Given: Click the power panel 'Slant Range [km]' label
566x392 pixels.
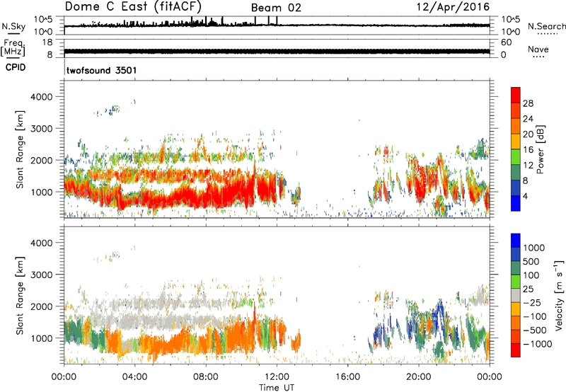Looking at the screenshot, I should pyautogui.click(x=20, y=149).
